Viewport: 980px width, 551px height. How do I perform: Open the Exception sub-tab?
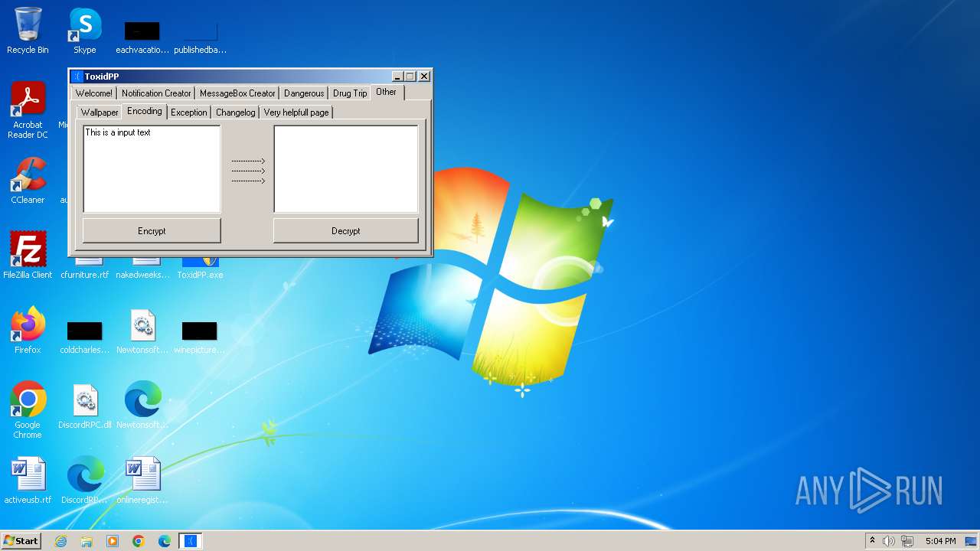point(189,112)
